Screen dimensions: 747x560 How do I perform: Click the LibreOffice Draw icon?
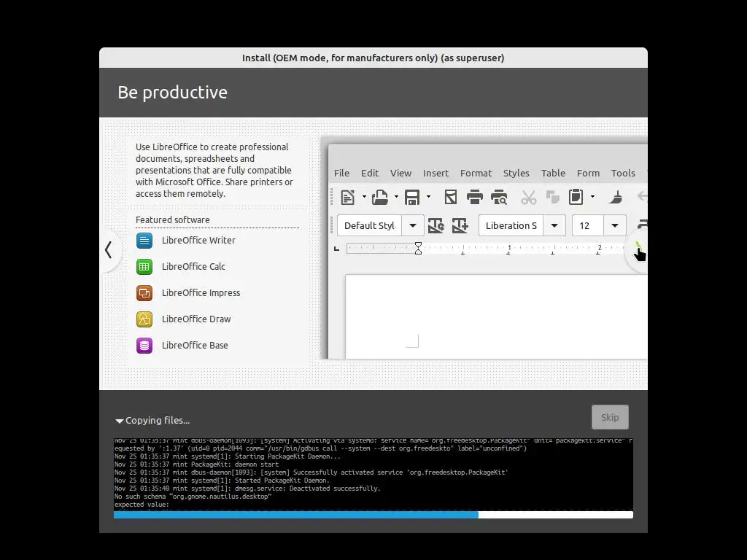click(144, 319)
